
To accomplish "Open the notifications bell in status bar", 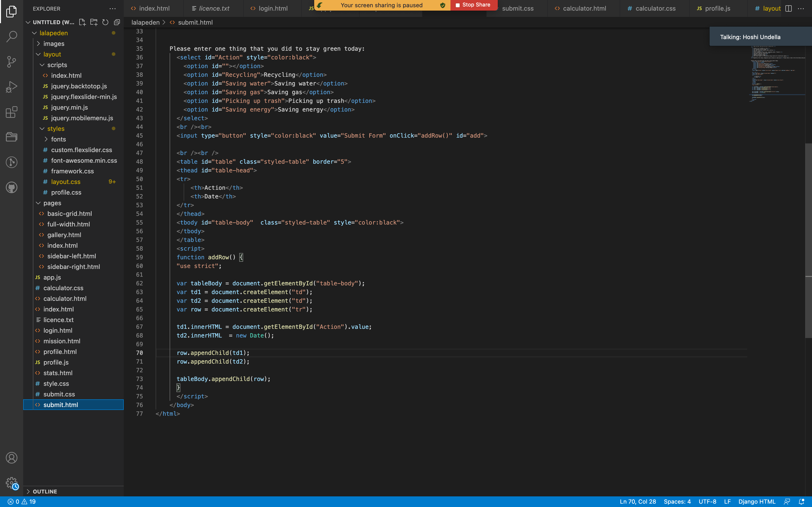I will point(802,502).
